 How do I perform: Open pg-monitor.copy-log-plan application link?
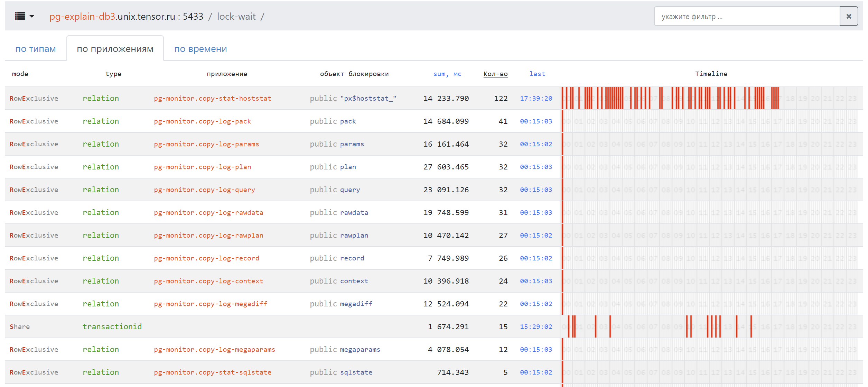pyautogui.click(x=202, y=167)
